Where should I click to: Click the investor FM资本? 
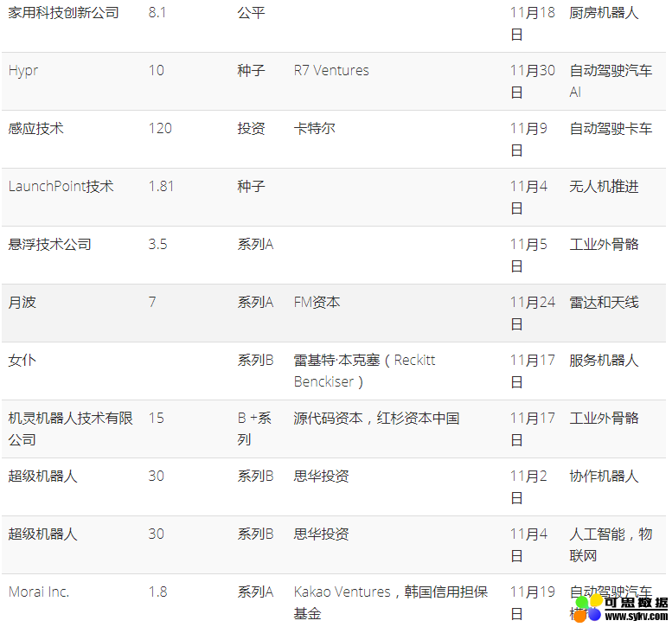pyautogui.click(x=317, y=302)
